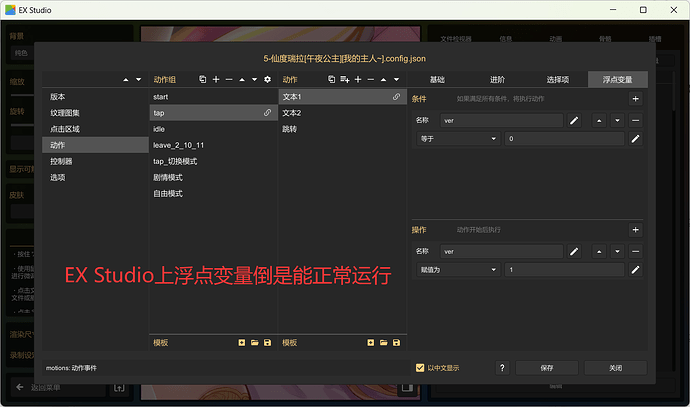The height and width of the screenshot is (407, 690).
Task: Move the condition entry down
Action: pos(617,120)
